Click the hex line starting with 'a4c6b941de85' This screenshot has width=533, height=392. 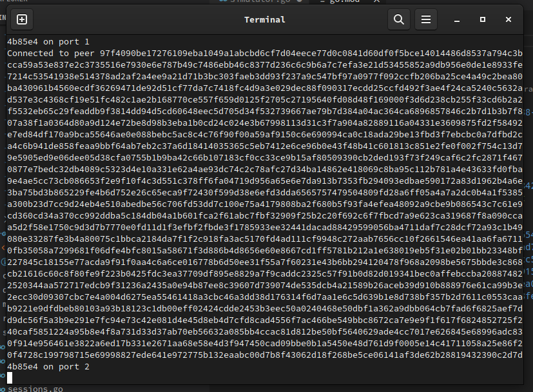tap(265, 146)
